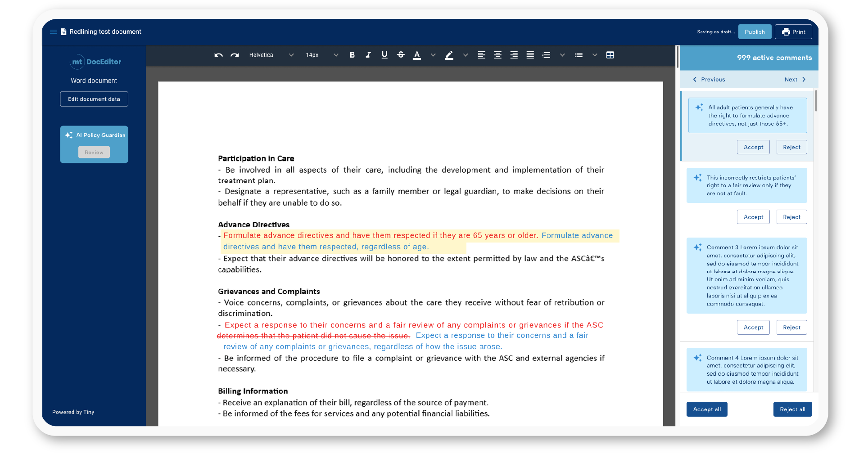Click the redo arrow icon
The image size is (868, 454).
point(235,55)
